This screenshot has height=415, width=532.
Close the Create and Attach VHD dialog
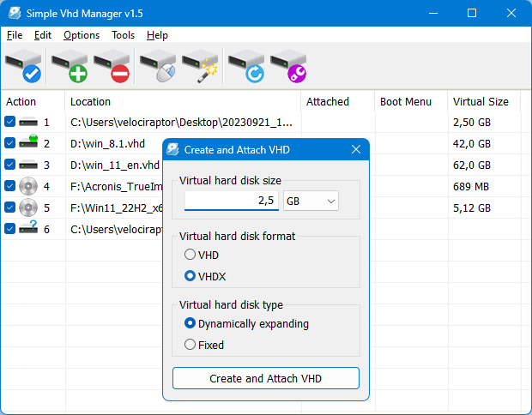point(356,150)
